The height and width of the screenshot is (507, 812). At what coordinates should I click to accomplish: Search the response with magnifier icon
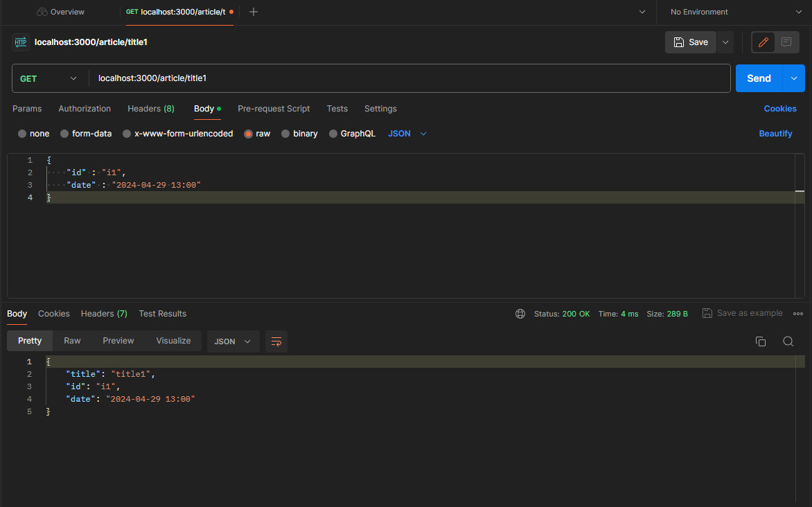[x=788, y=341]
